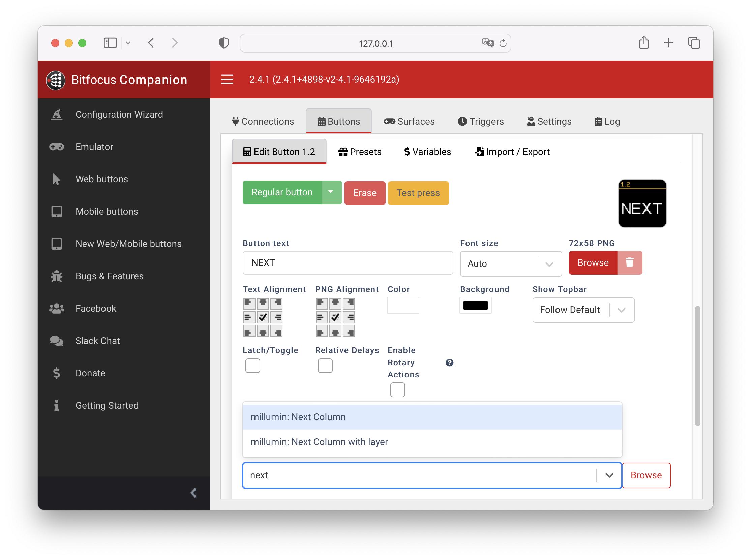Tick the Relative Delays checkbox

pyautogui.click(x=325, y=366)
